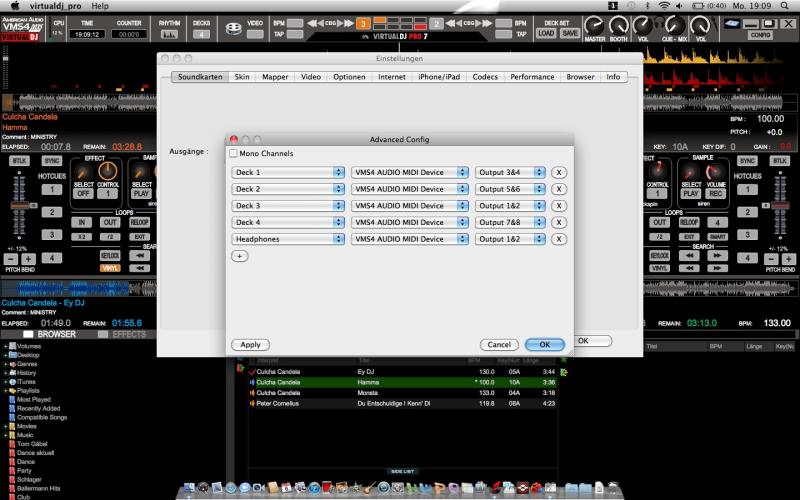
Task: Open Output 7&8 dropdown
Action: tap(510, 222)
